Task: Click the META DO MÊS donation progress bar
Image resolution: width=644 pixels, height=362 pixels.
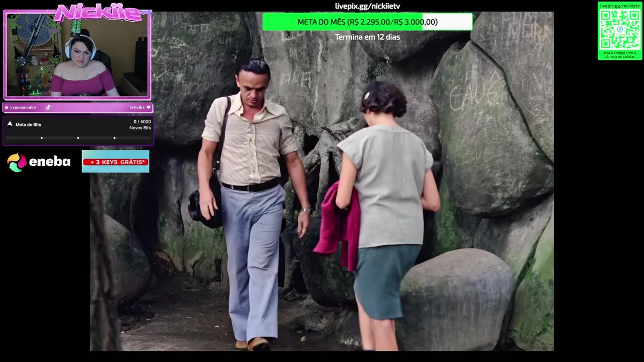Action: (x=367, y=22)
